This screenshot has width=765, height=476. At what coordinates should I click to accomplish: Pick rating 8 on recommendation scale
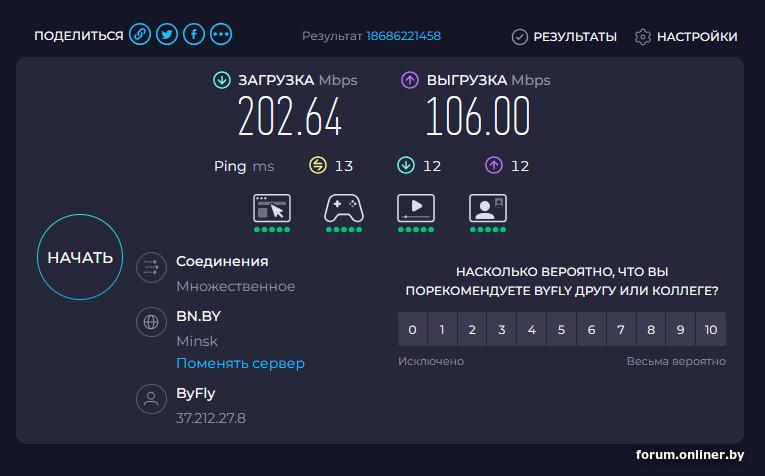point(651,329)
